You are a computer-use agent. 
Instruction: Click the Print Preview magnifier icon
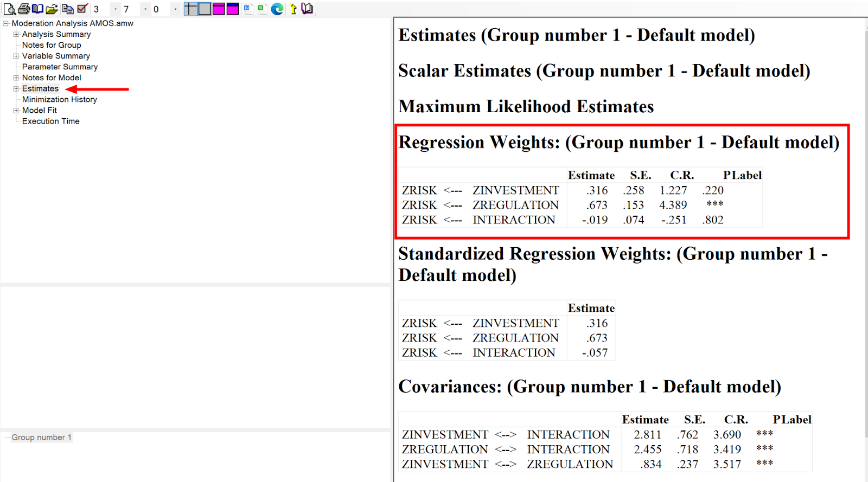tap(9, 9)
